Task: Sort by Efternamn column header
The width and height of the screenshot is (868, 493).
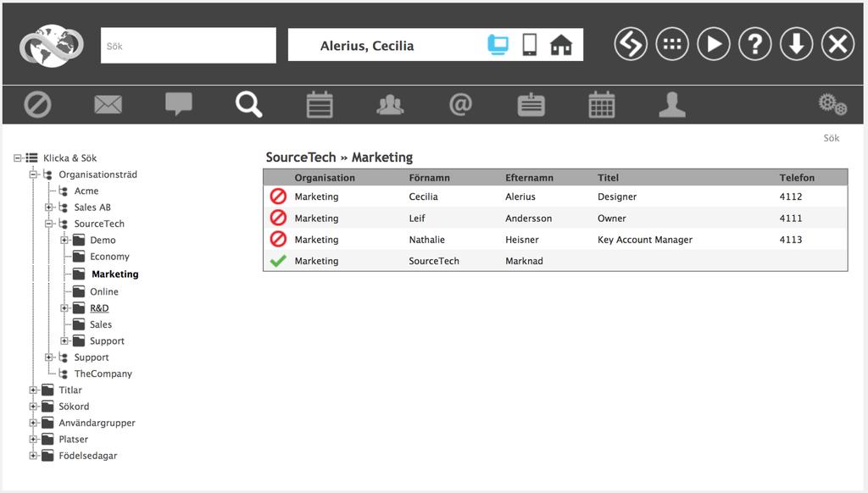Action: coord(529,178)
